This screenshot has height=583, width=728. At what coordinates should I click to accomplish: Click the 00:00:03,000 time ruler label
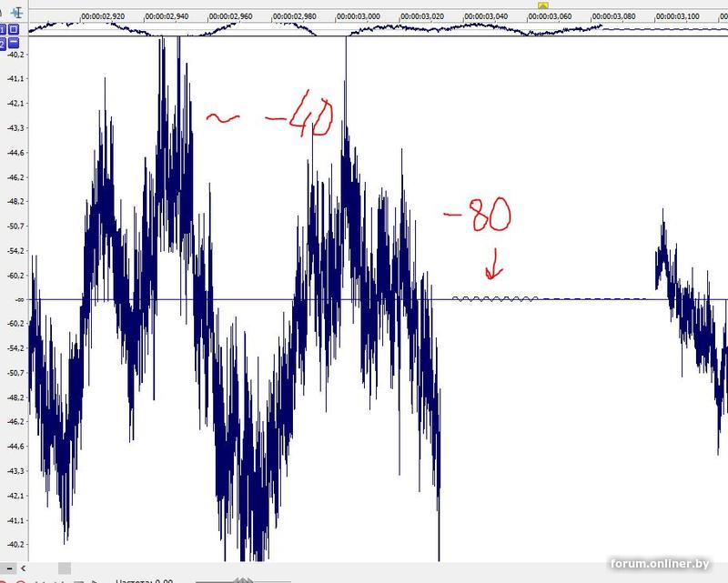pos(358,16)
